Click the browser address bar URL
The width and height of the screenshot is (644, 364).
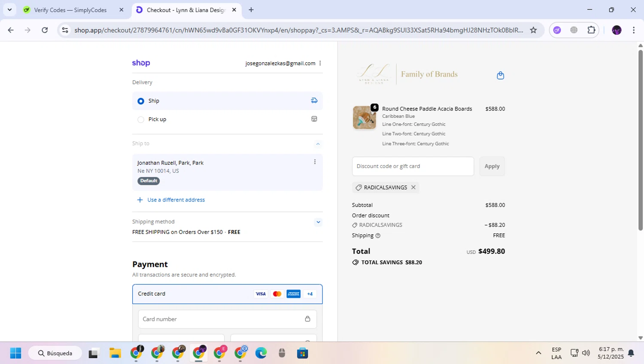coord(298,30)
